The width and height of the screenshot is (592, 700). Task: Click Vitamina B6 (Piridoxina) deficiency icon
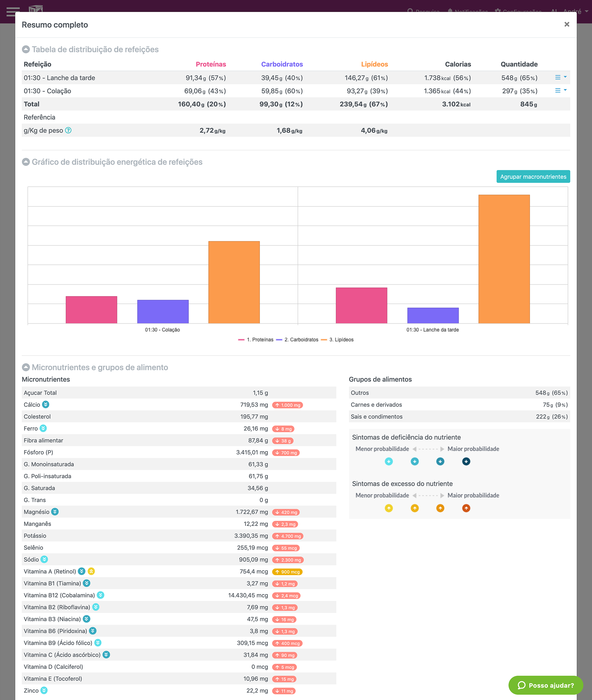92,631
